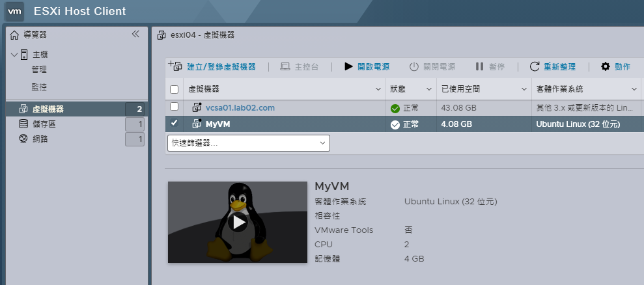Open the vcsa01.lab02.com VM link

[240, 108]
